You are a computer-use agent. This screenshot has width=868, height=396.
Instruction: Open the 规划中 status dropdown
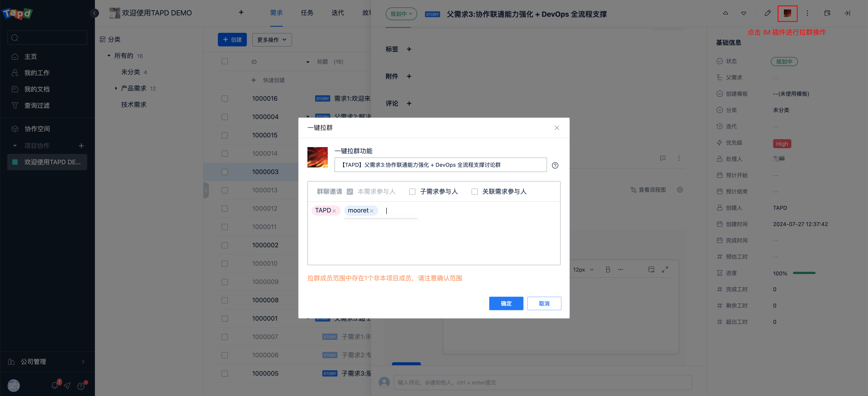(401, 14)
